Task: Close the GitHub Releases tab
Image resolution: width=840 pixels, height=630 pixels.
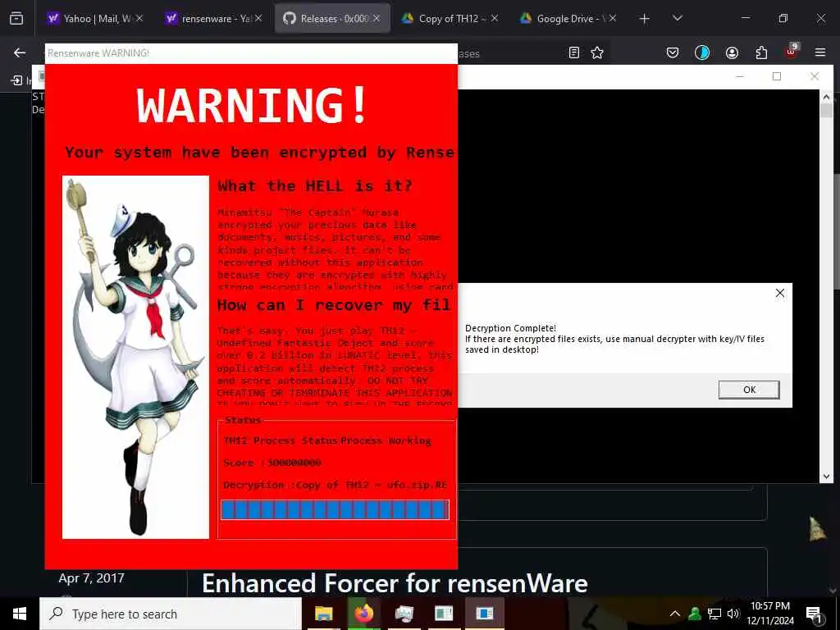Action: click(x=377, y=19)
